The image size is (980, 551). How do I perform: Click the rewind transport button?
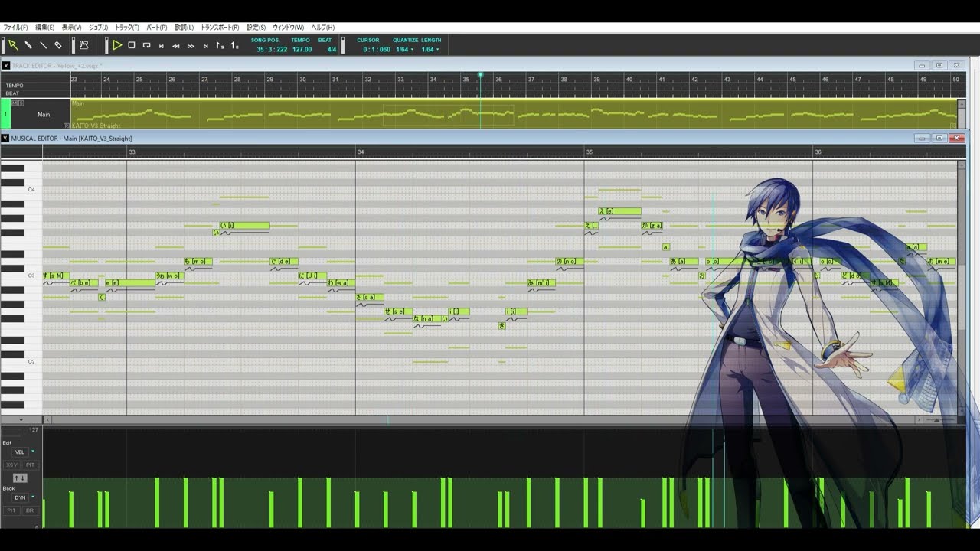click(x=176, y=46)
